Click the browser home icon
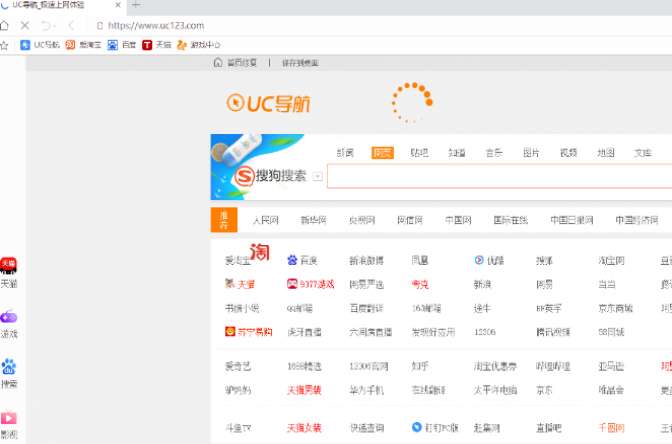 coord(4,26)
